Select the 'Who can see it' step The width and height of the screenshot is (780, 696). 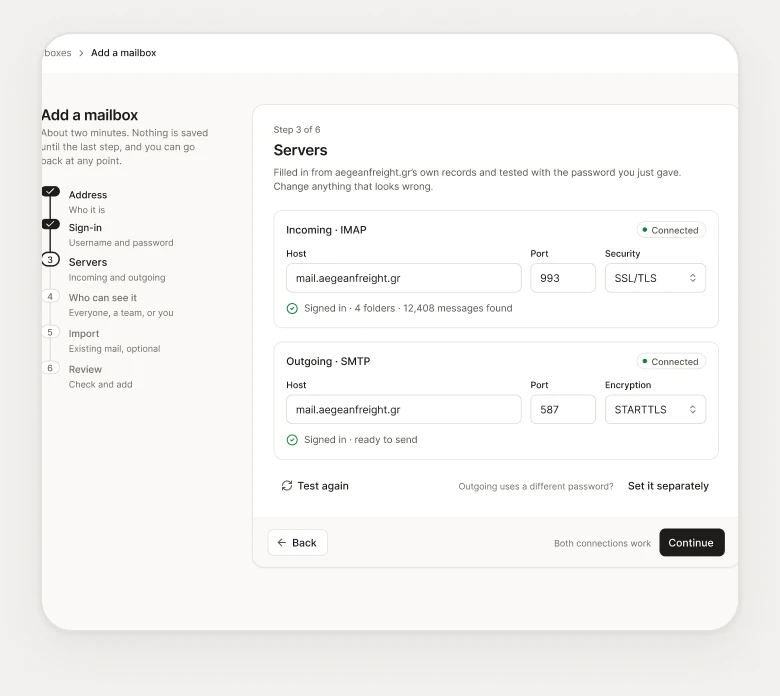pyautogui.click(x=102, y=298)
